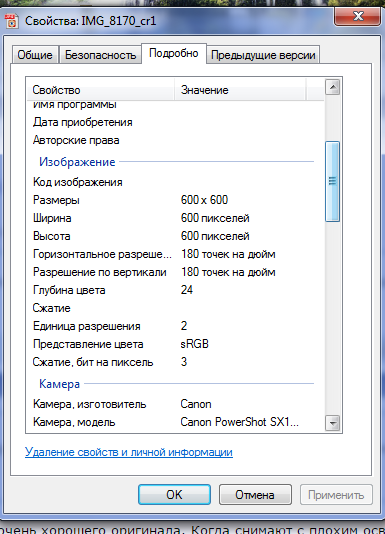Select the Сжатие property row
The image size is (385, 534).
(x=175, y=308)
